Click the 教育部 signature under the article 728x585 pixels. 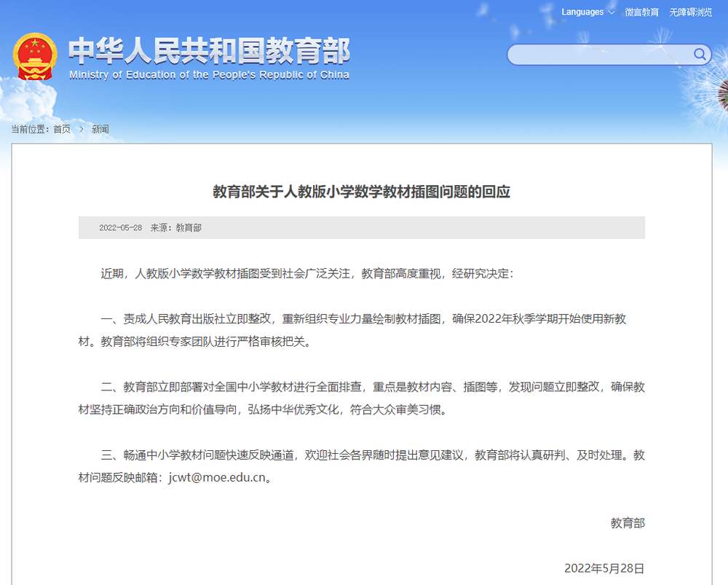[x=627, y=522]
